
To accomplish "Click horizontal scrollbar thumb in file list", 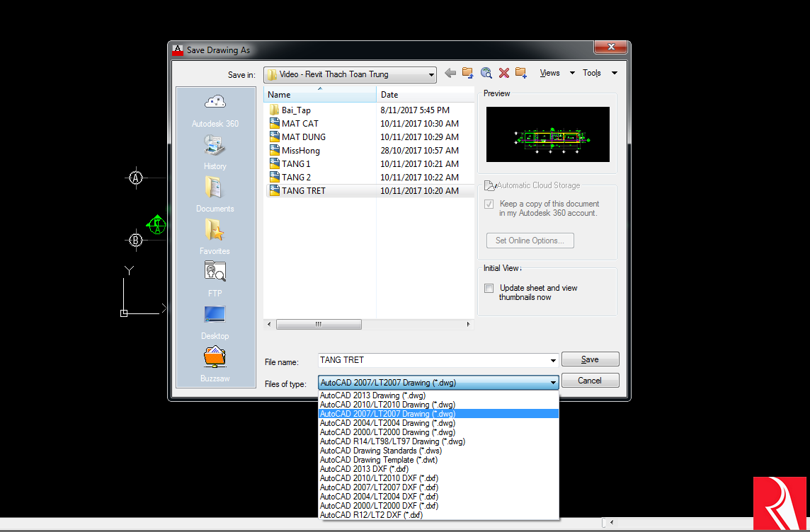I will [319, 325].
